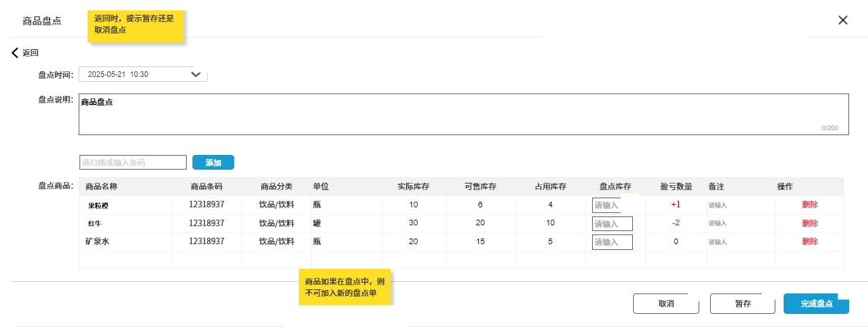This screenshot has height=327, width=868.
Task: Delete the 果粒橙 row
Action: pyautogui.click(x=810, y=205)
